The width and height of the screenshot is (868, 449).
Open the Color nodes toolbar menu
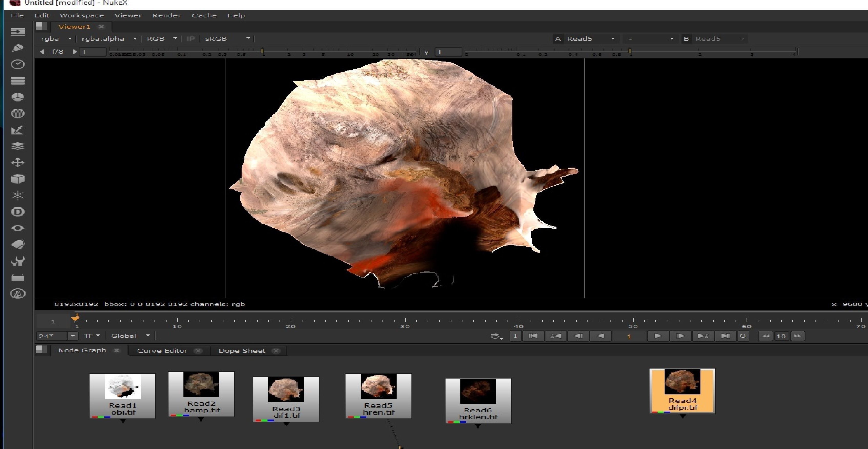tap(17, 97)
